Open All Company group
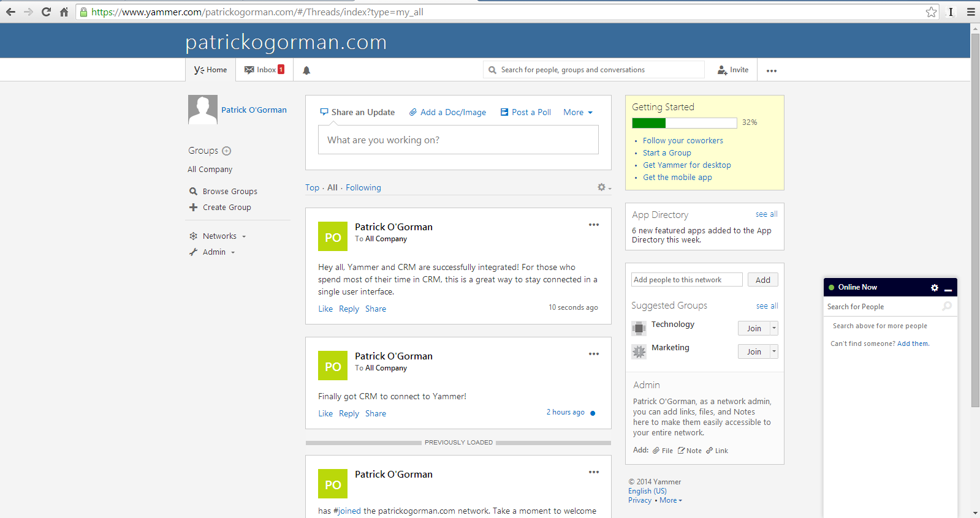Viewport: 980px width, 518px height. click(210, 169)
